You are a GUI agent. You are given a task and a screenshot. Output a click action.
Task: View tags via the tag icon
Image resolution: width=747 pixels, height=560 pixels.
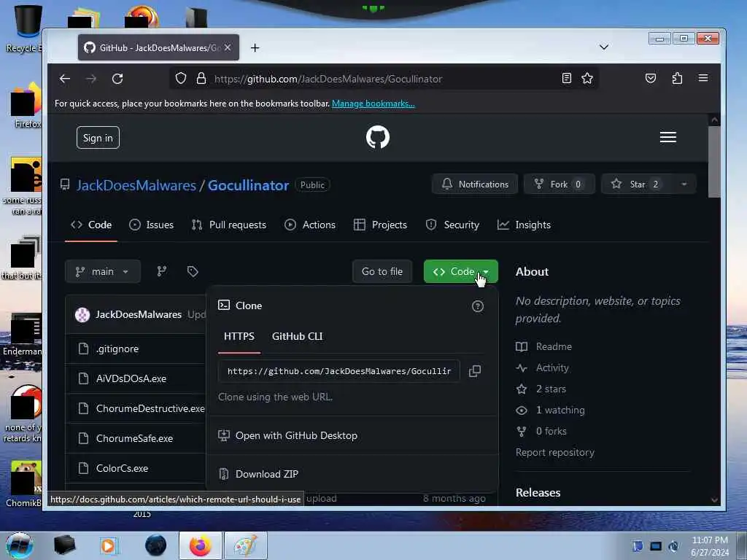pos(193,271)
